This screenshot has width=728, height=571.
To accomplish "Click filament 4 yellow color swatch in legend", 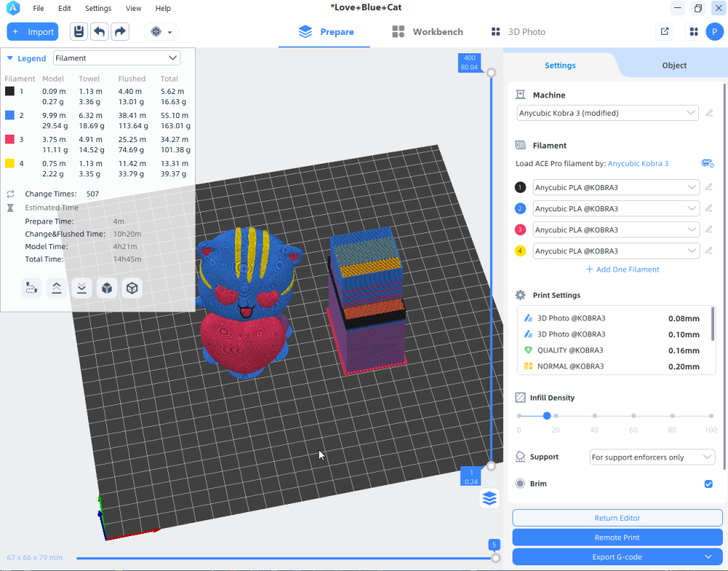I will pyautogui.click(x=9, y=163).
